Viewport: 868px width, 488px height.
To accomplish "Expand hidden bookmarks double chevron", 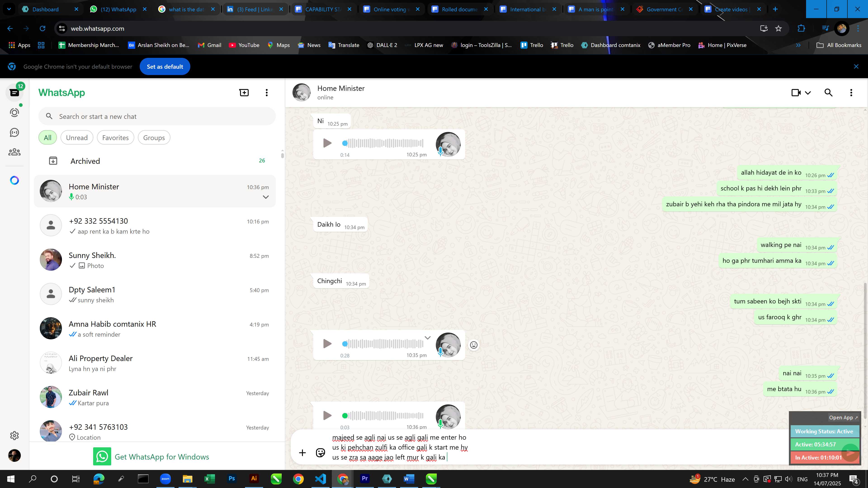I will point(798,45).
